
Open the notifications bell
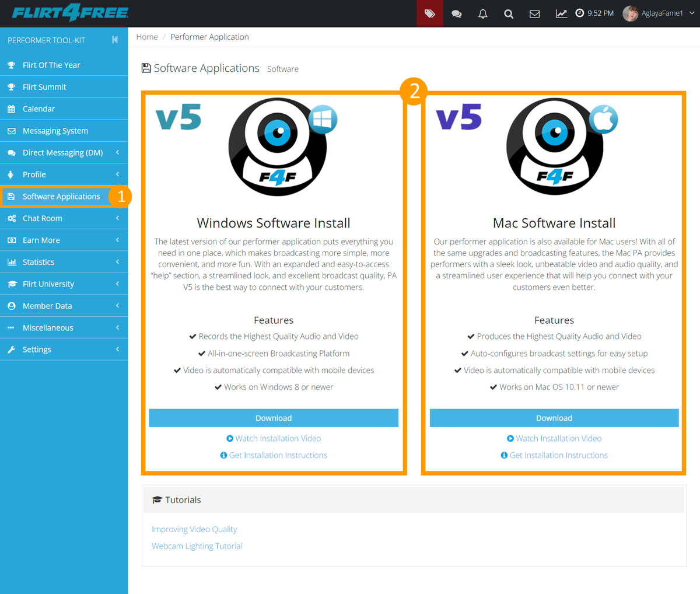click(483, 13)
